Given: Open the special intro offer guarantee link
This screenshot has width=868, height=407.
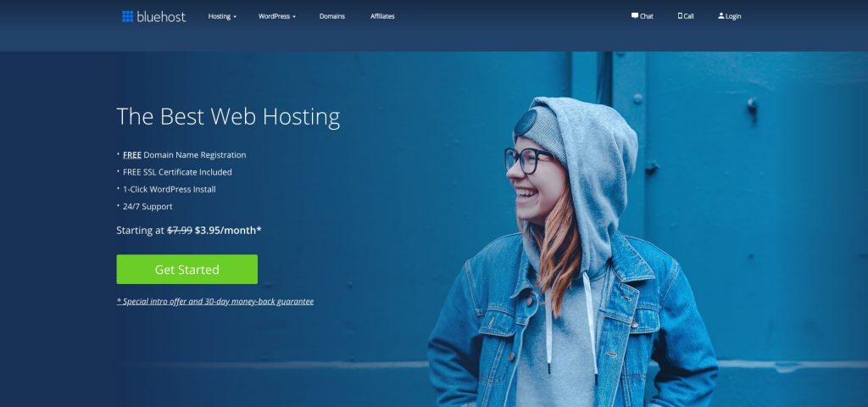Looking at the screenshot, I should click(215, 301).
